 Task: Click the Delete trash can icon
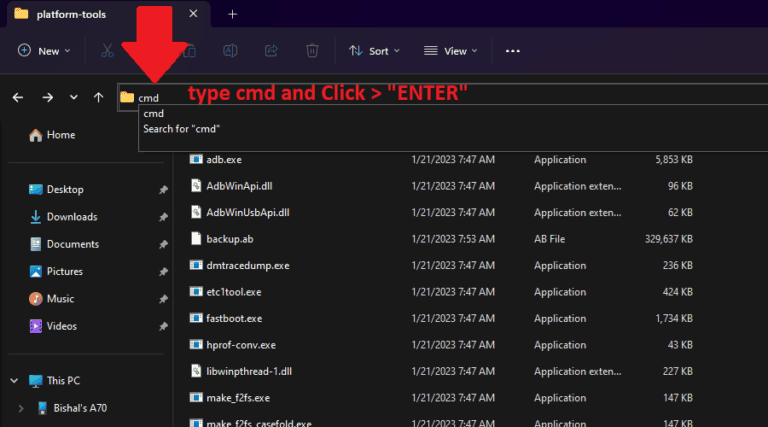[312, 50]
